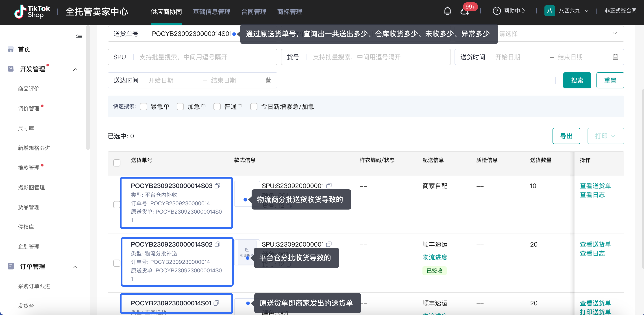Image resolution: width=644 pixels, height=315 pixels.
Task: Open the notifications bell
Action: pos(447,11)
